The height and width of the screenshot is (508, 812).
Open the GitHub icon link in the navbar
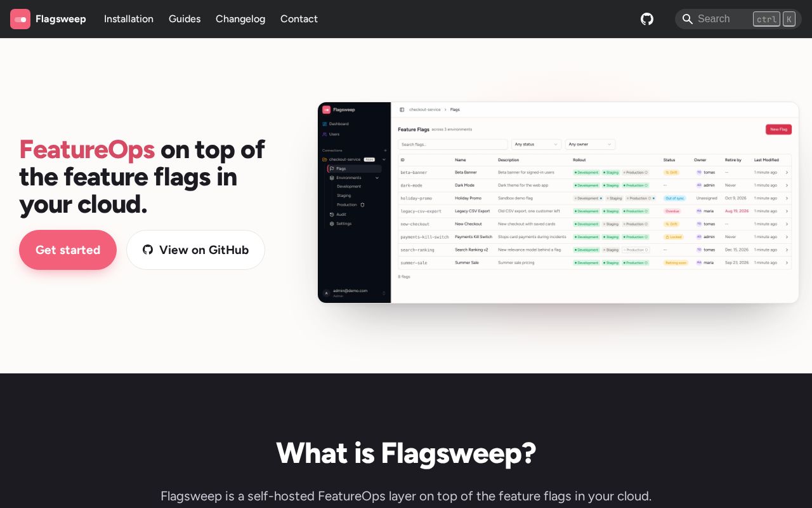point(647,19)
